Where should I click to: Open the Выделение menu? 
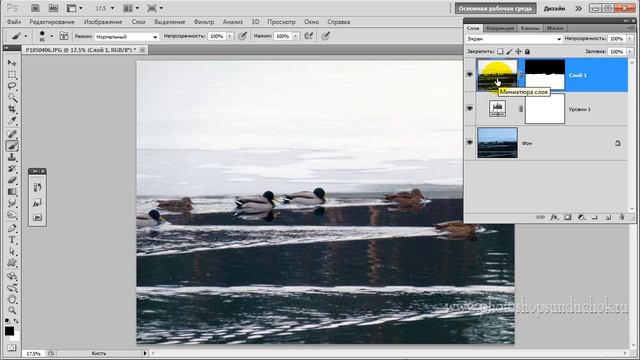coord(170,22)
